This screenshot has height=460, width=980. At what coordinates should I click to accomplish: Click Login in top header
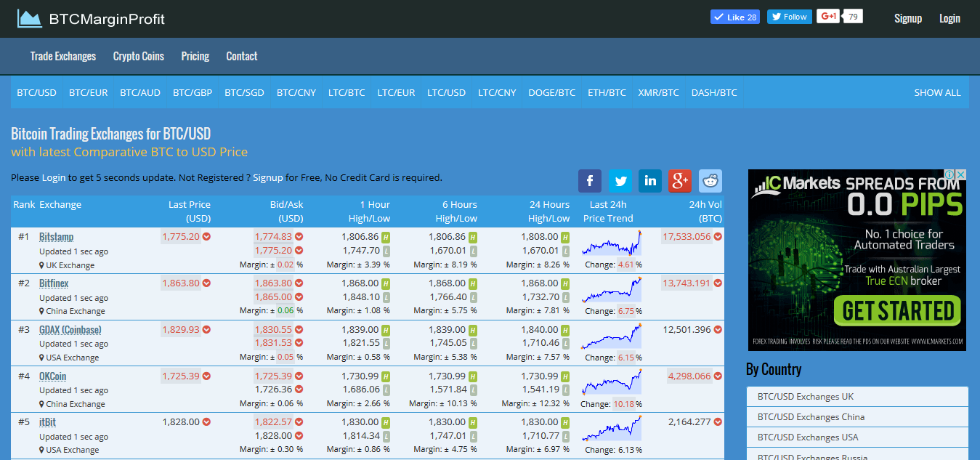pyautogui.click(x=949, y=18)
